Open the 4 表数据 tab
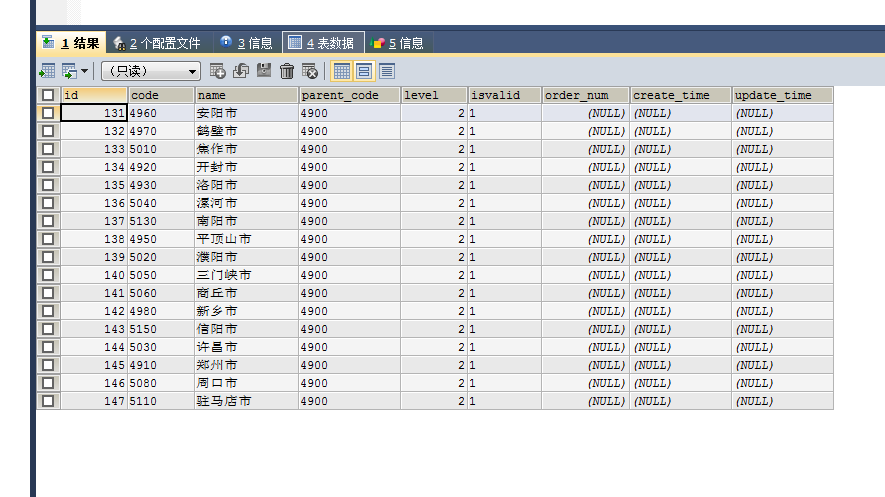Image resolution: width=885 pixels, height=497 pixels. (x=323, y=43)
